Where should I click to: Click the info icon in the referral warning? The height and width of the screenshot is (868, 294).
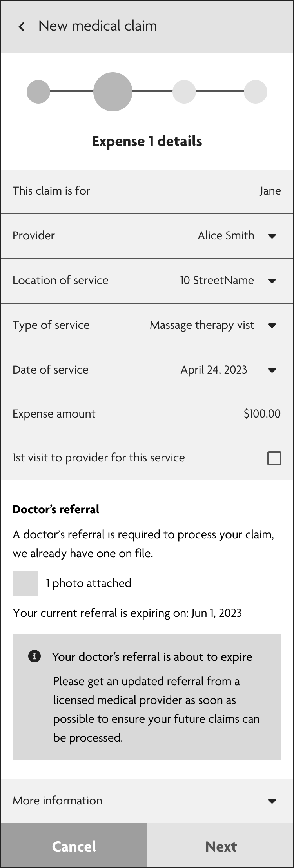point(34,656)
